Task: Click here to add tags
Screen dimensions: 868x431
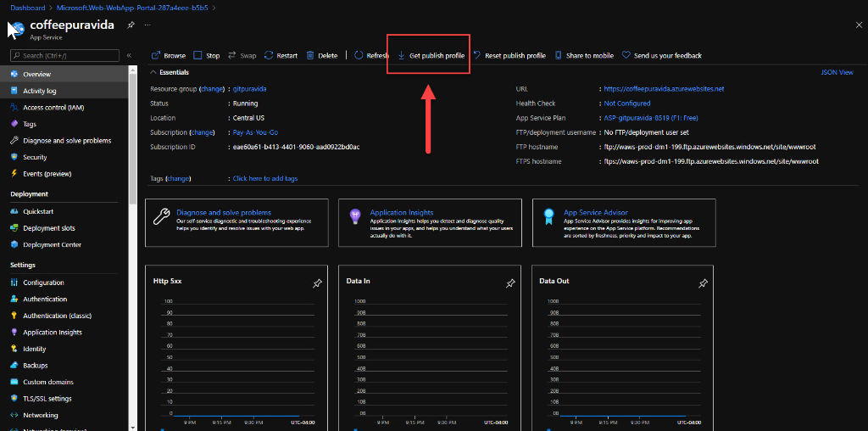Action: click(x=265, y=179)
